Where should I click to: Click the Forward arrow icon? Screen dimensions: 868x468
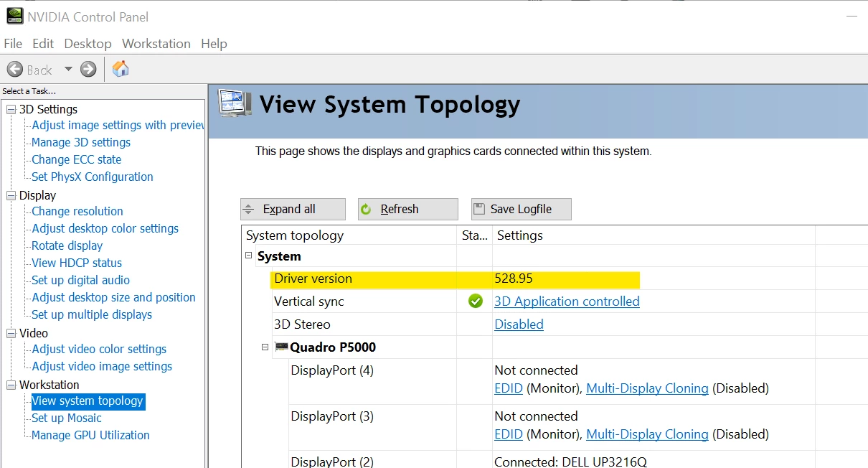point(88,69)
